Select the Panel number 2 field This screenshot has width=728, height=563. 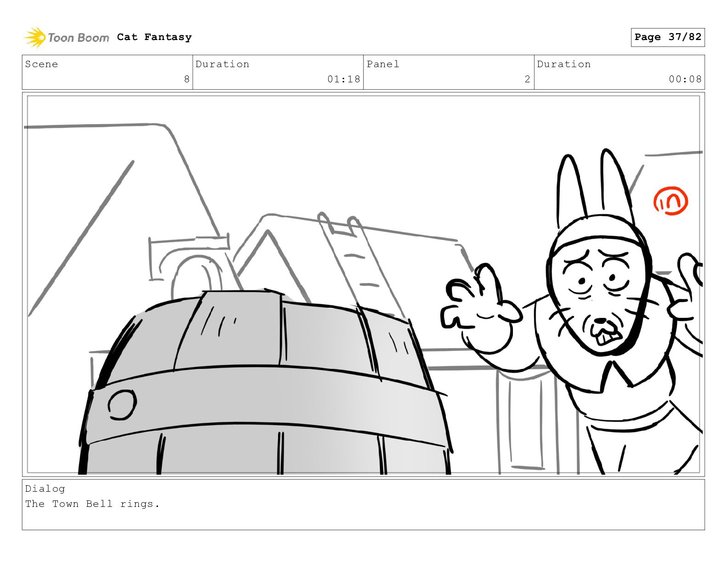pos(449,72)
